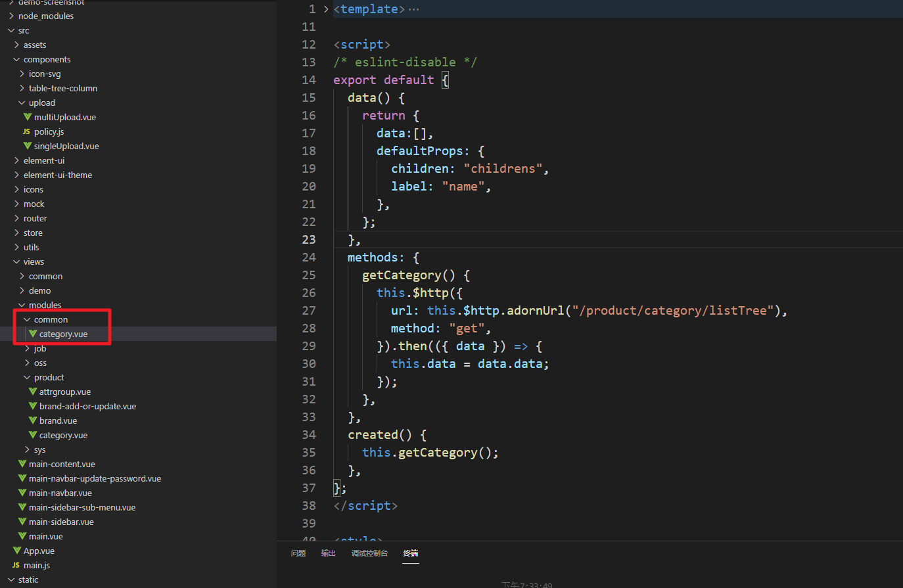Click Vue icon of brand.vue

point(33,420)
